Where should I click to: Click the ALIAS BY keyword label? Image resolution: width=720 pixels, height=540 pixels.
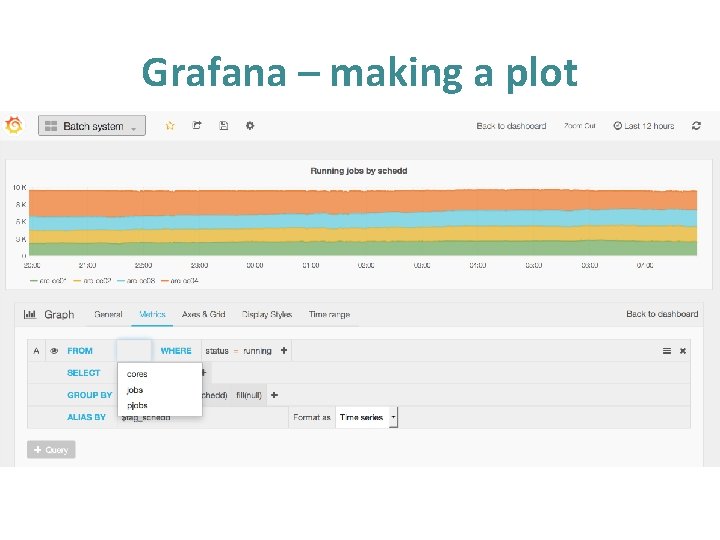86,417
